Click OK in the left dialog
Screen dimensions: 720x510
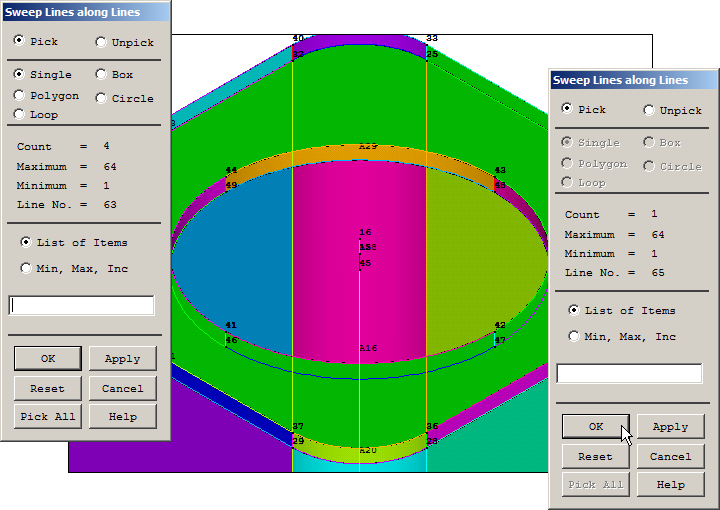[x=48, y=359]
